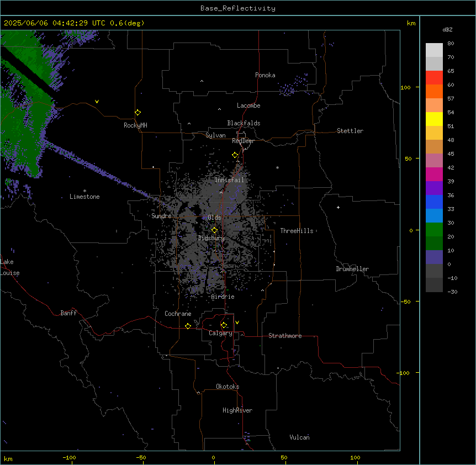Screen dimensions: 476x465
Task: Select the RedDeer city label
Action: (243, 141)
